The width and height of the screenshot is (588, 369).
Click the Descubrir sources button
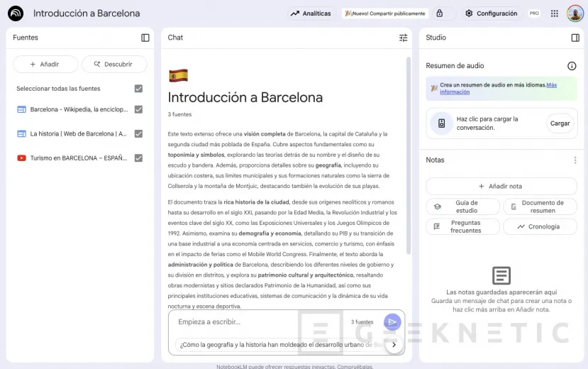(114, 64)
